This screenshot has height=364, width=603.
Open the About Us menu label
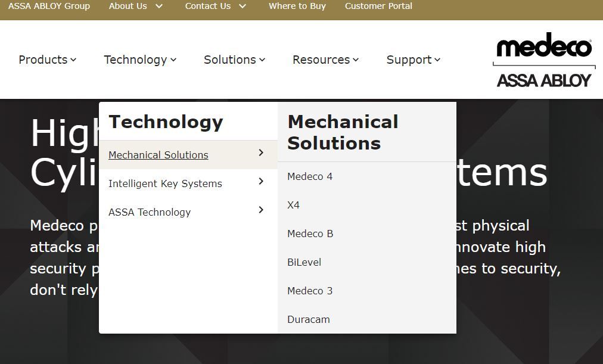click(x=128, y=6)
